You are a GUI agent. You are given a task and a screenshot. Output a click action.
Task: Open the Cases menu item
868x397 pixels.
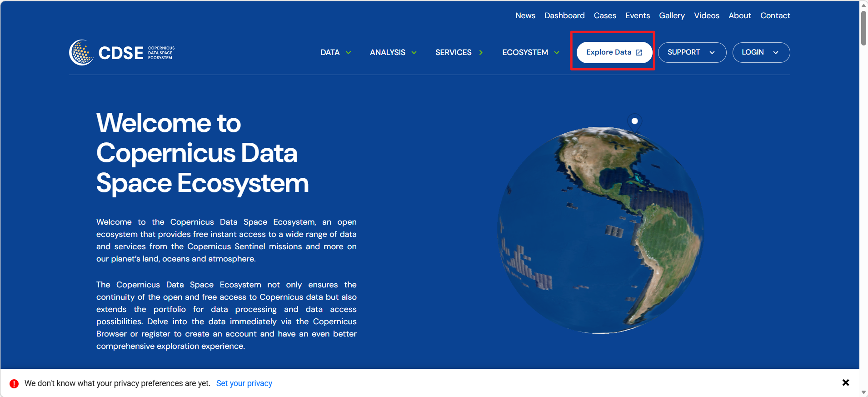(x=605, y=15)
